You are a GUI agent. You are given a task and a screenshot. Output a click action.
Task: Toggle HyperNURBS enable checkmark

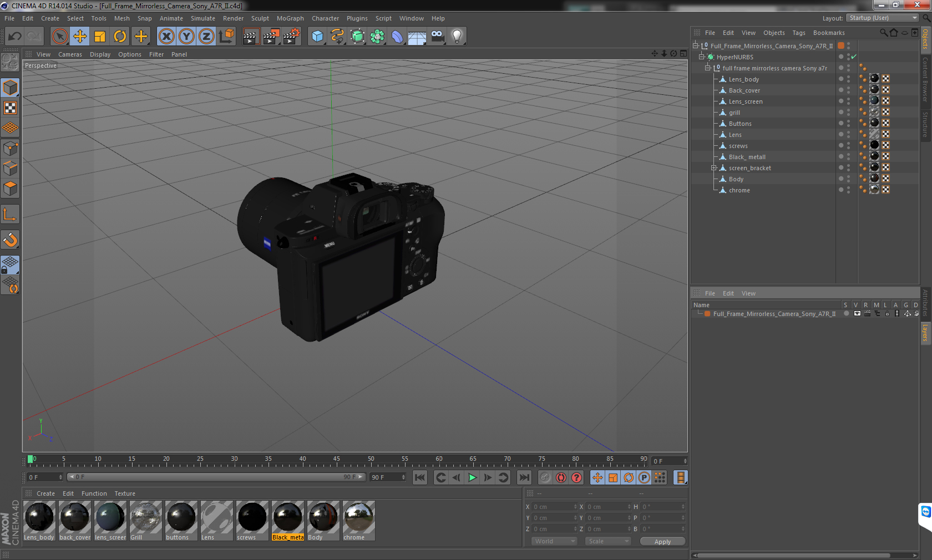854,57
